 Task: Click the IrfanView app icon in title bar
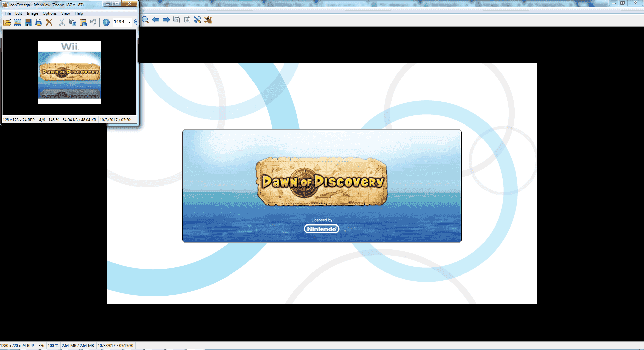click(x=5, y=5)
